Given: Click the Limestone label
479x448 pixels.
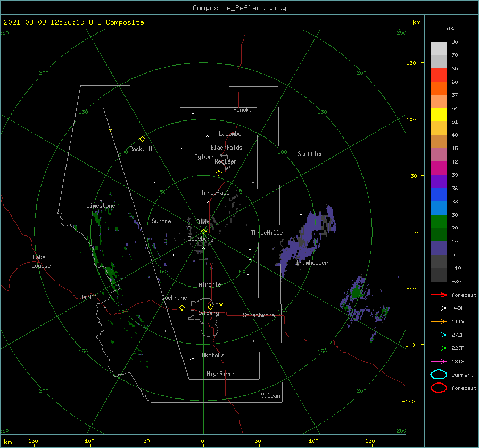Looking at the screenshot, I should (101, 206).
